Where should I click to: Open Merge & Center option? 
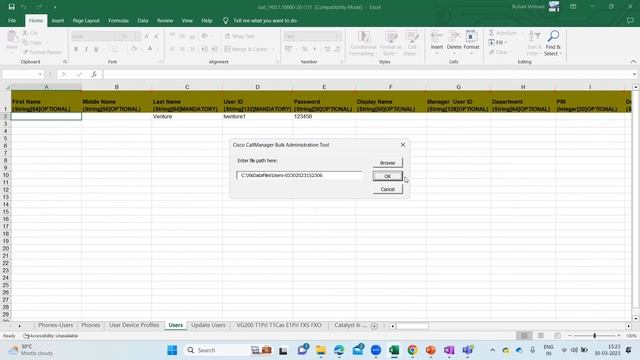(246, 49)
